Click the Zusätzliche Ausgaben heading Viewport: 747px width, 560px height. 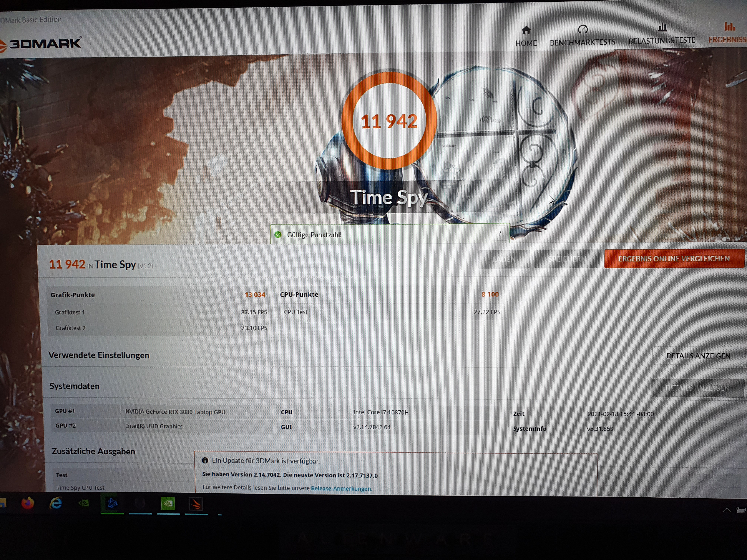[x=93, y=451]
